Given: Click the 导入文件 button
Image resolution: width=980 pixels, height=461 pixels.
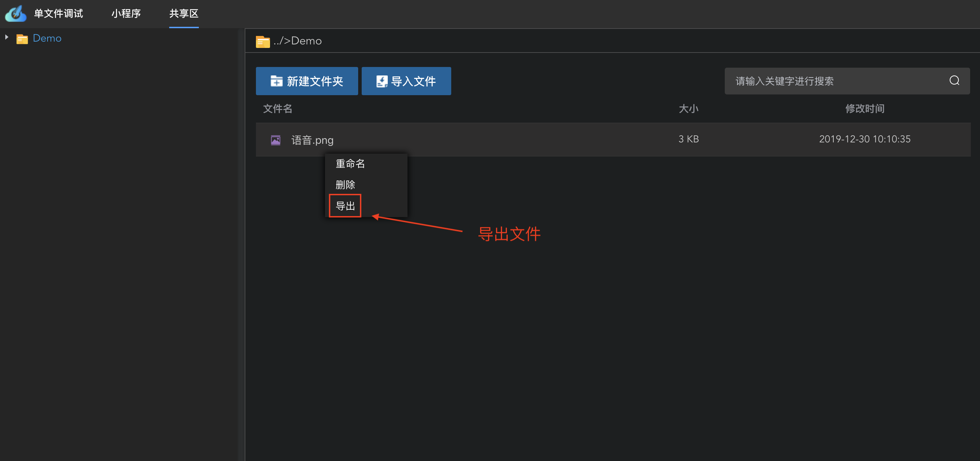Looking at the screenshot, I should click(406, 81).
